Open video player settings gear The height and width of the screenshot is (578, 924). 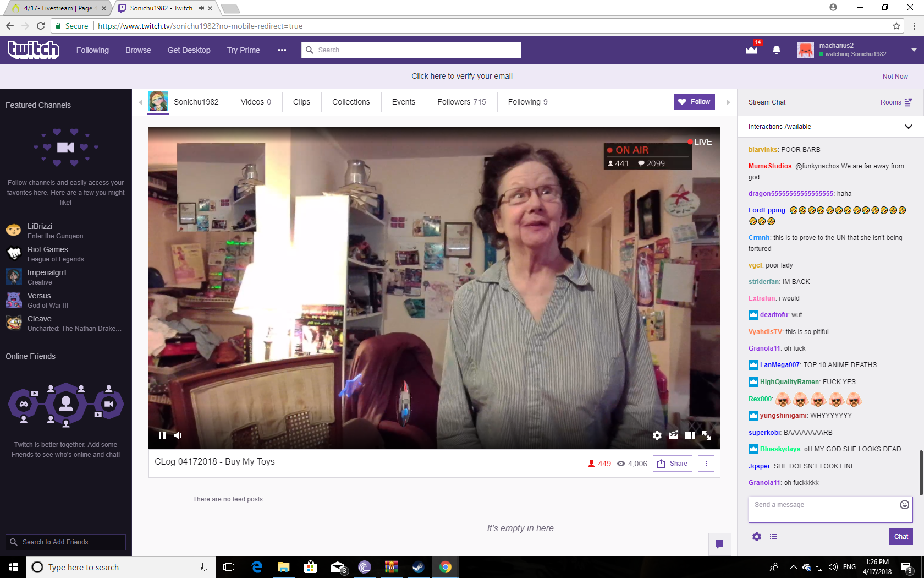[657, 435]
